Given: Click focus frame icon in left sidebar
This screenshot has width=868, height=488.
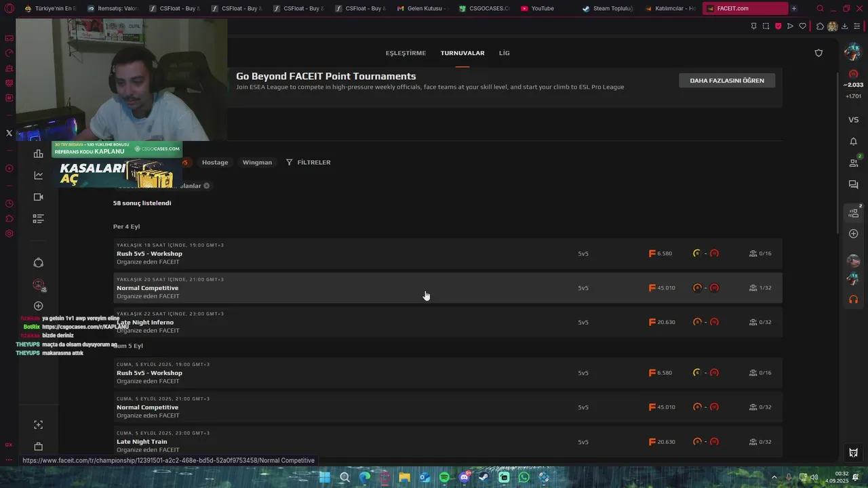Looking at the screenshot, I should 39,425.
